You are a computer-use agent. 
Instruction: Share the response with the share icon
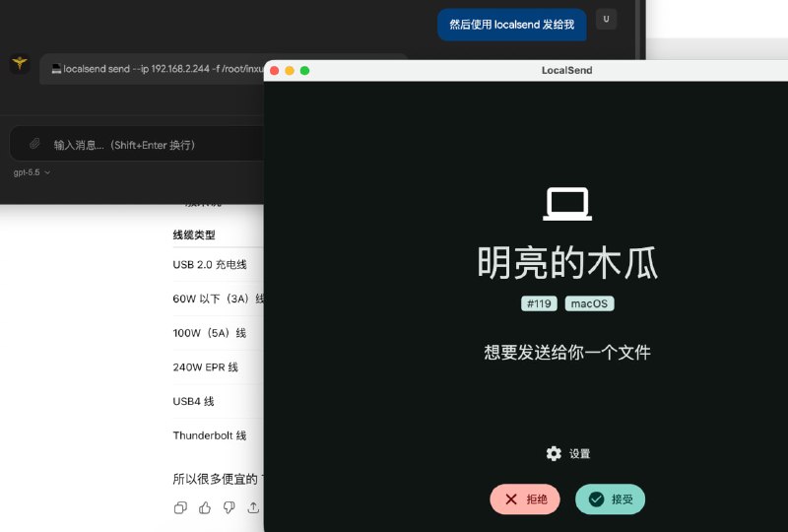tap(253, 508)
